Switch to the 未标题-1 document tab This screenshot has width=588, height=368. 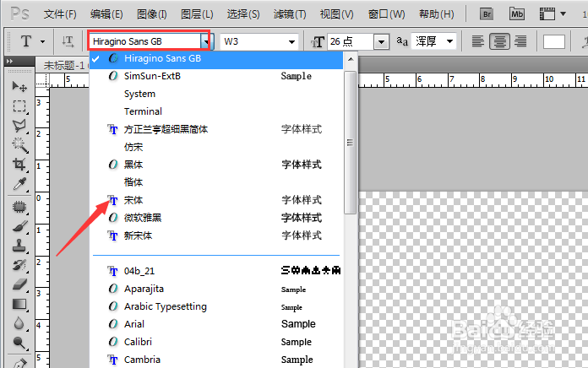click(x=63, y=66)
